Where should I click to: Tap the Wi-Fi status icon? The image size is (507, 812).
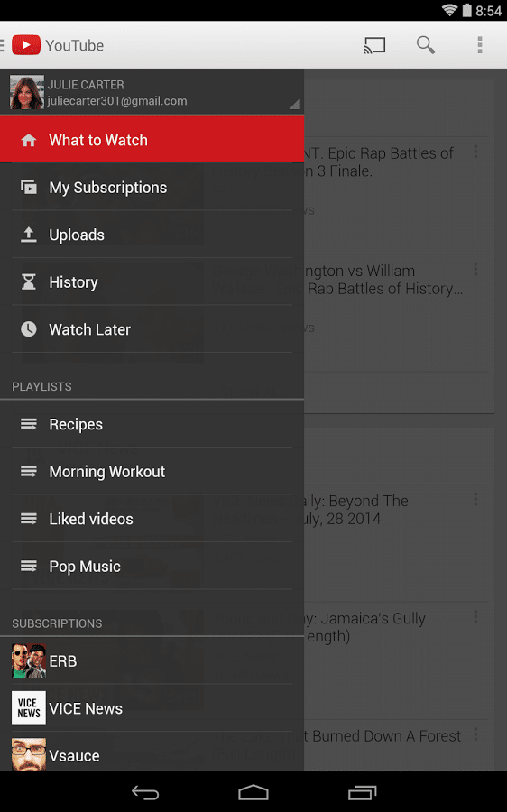pyautogui.click(x=449, y=10)
